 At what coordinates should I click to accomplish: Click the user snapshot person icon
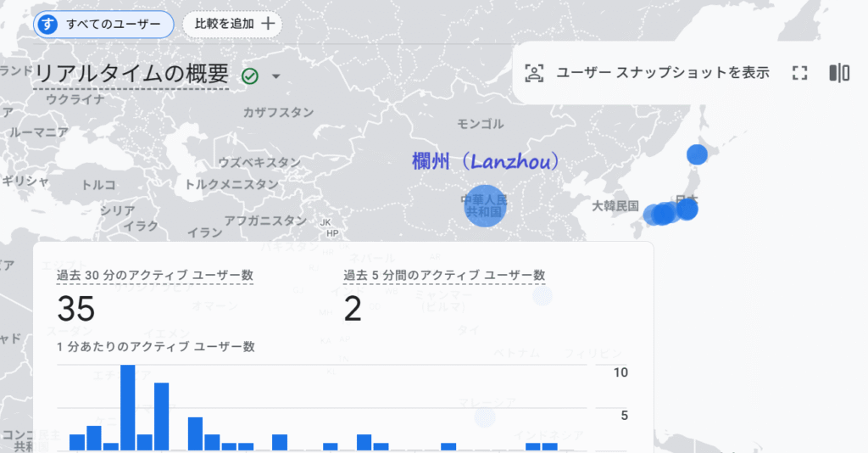tap(534, 73)
